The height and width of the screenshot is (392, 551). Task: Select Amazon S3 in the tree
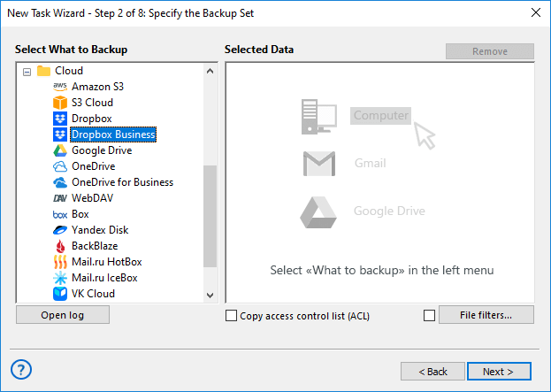[97, 87]
